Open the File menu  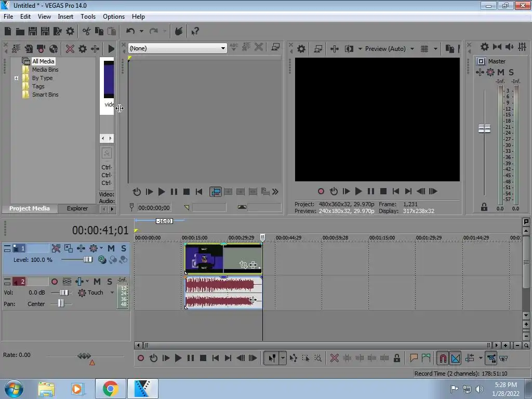pos(8,16)
